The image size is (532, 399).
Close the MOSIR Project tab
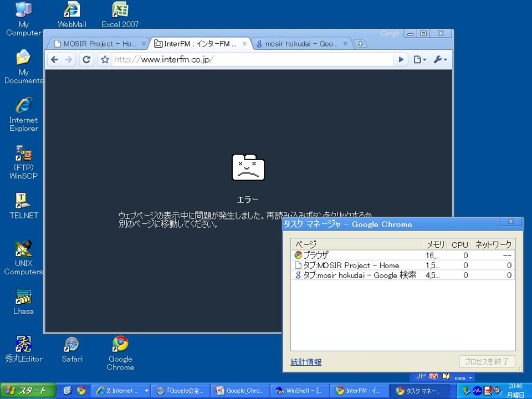144,43
